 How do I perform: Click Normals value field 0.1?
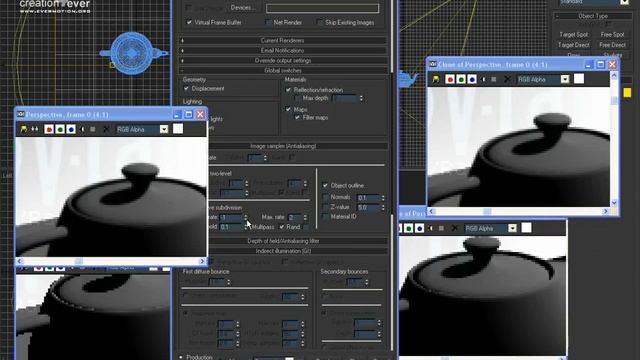[x=368, y=198]
